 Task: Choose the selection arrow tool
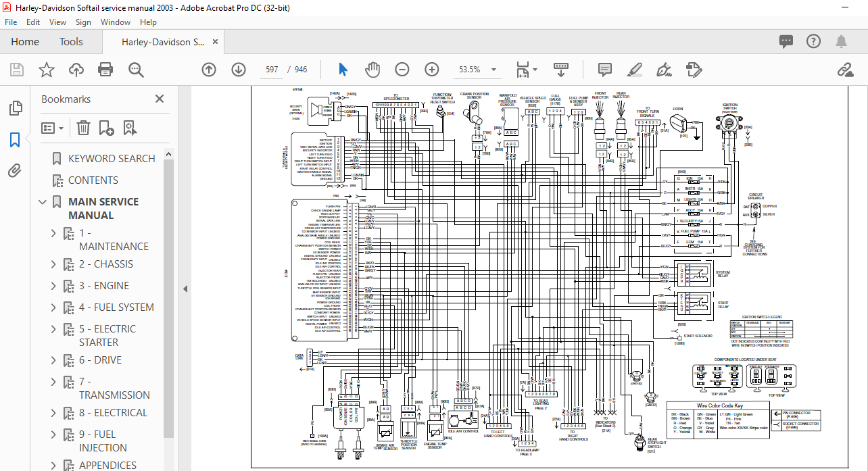343,70
